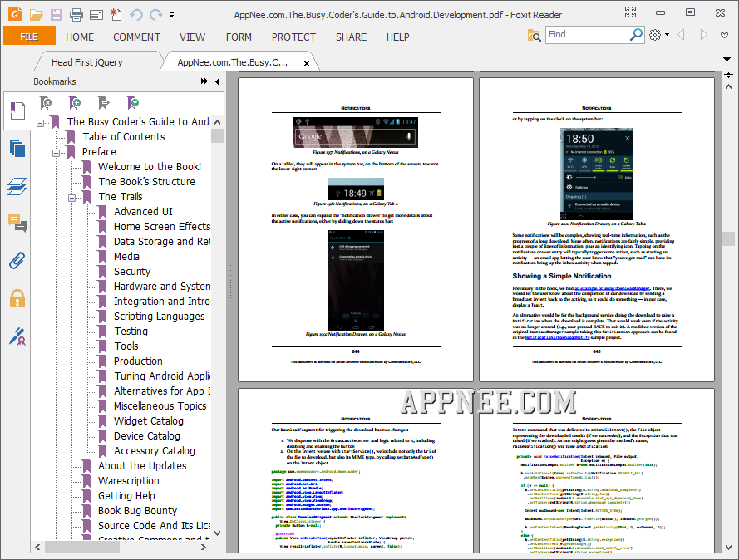Open the page thumbnails panel icon
Image resolution: width=739 pixels, height=560 pixels.
17,149
